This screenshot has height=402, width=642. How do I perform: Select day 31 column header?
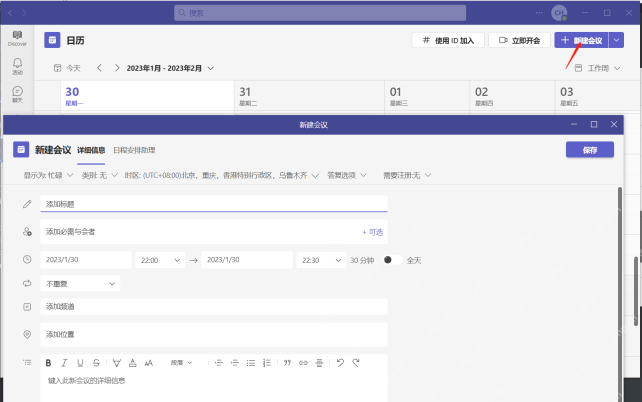309,96
